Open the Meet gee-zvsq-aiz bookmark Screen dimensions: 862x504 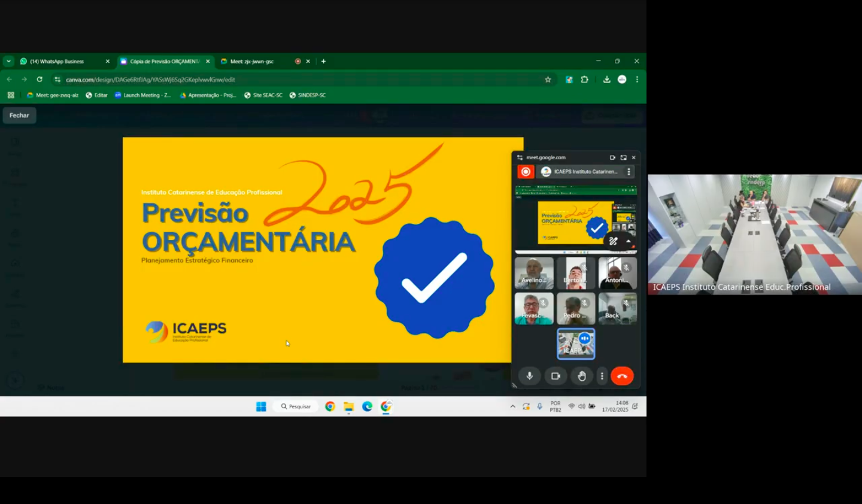point(53,95)
